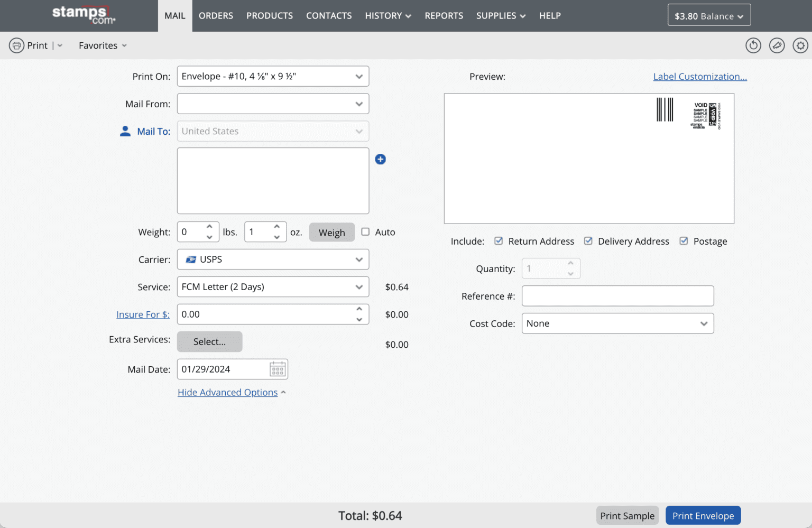
Task: Click the Stamps.com logo
Action: tap(84, 15)
